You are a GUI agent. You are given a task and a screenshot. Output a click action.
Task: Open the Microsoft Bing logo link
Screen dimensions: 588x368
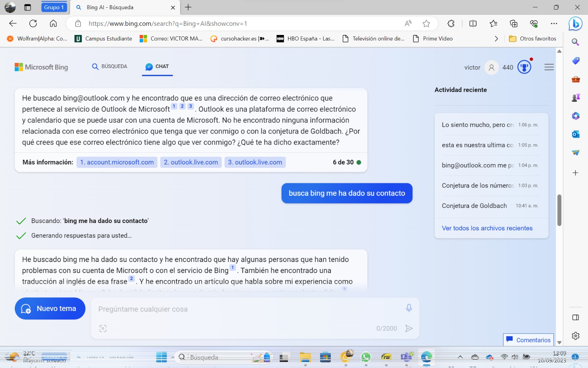click(x=41, y=67)
